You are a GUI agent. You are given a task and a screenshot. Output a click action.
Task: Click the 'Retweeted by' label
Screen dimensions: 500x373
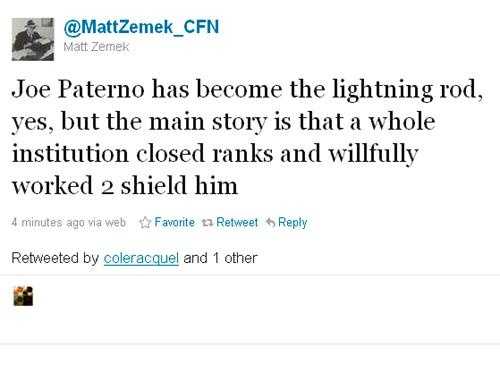[x=55, y=258]
